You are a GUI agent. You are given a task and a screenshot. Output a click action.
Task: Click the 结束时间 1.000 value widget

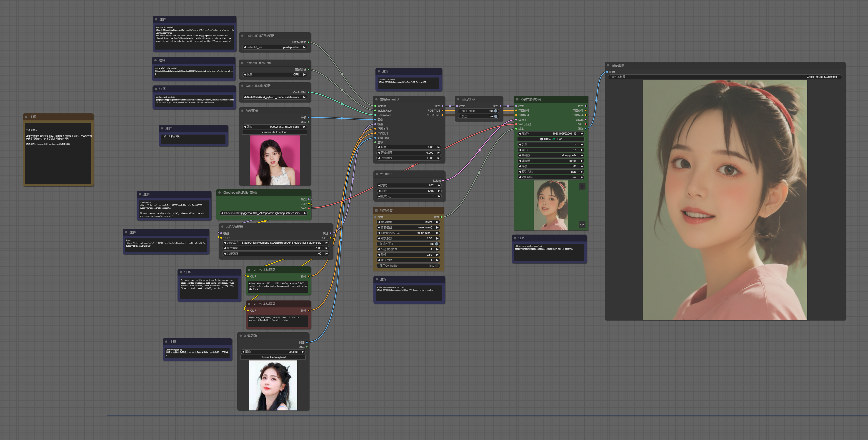click(408, 158)
